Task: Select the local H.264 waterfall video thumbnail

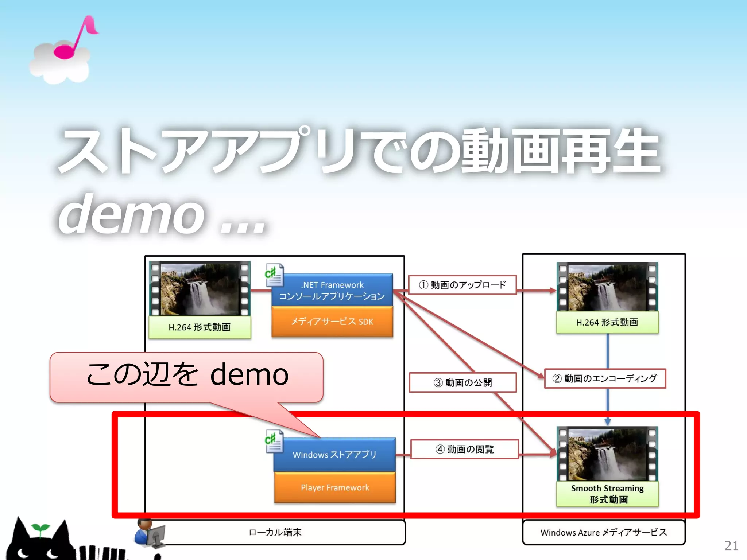Action: point(200,288)
